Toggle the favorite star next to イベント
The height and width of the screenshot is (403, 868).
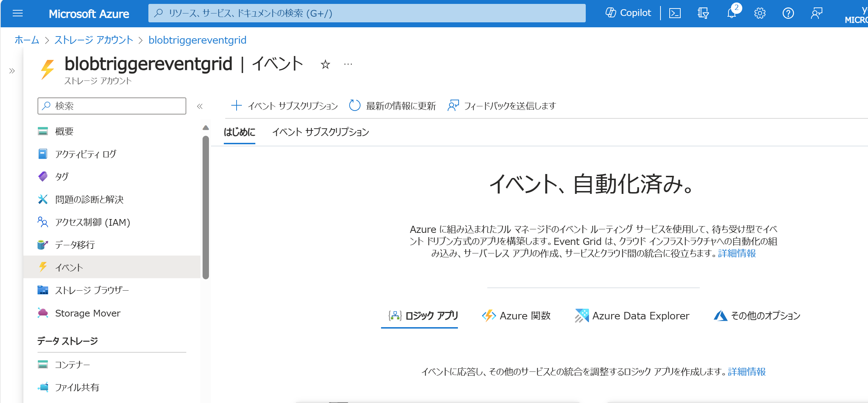[x=325, y=65]
